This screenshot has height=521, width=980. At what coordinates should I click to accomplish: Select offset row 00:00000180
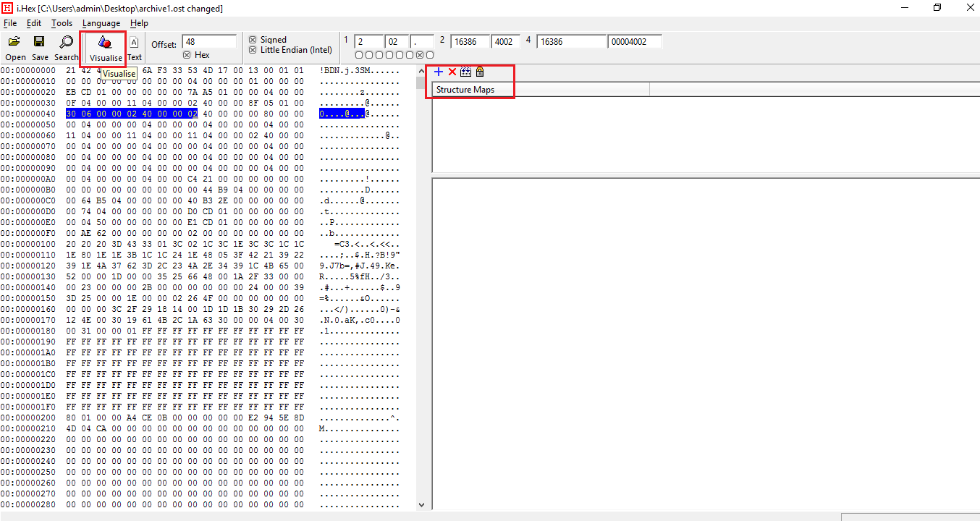(x=28, y=331)
